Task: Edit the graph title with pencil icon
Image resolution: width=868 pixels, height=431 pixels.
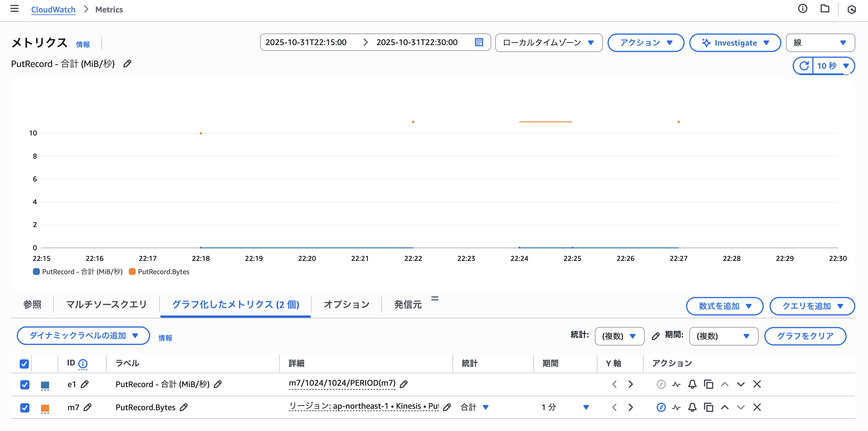Action: (127, 64)
